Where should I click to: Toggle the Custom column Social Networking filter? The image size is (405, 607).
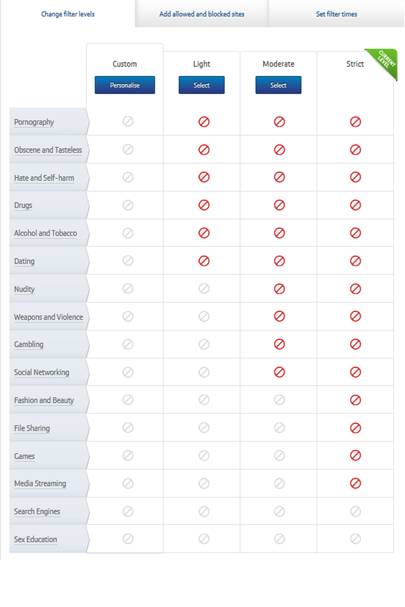point(128,372)
